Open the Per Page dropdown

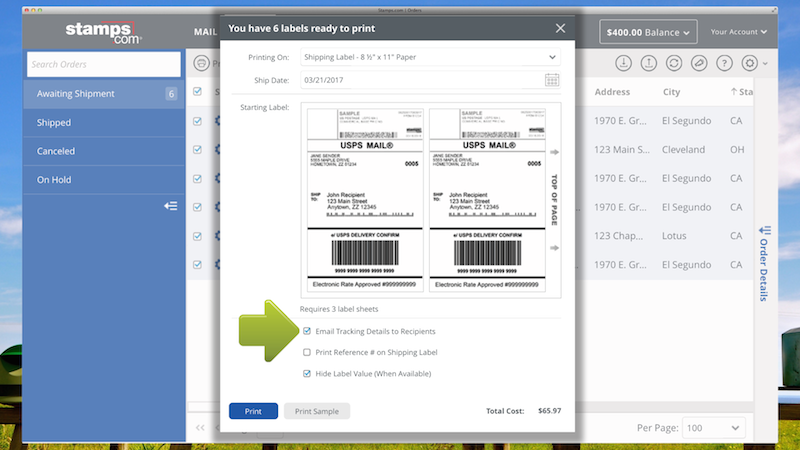(x=713, y=427)
